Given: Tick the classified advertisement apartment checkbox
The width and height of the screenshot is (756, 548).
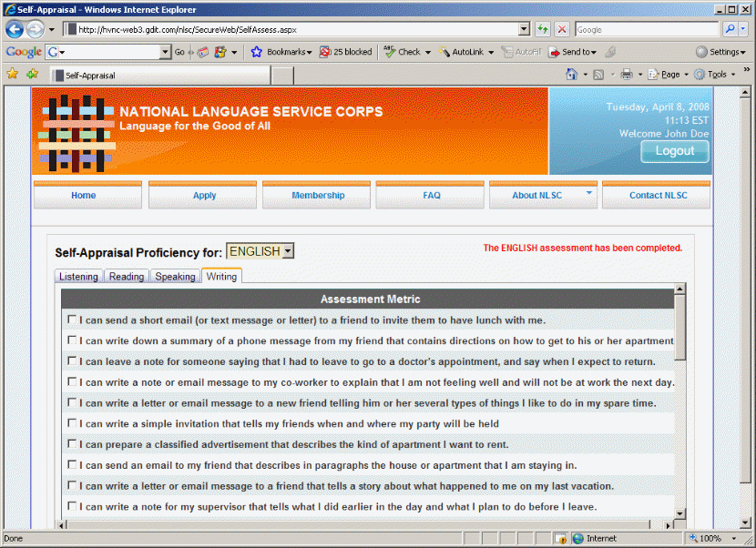Looking at the screenshot, I should pyautogui.click(x=72, y=444).
